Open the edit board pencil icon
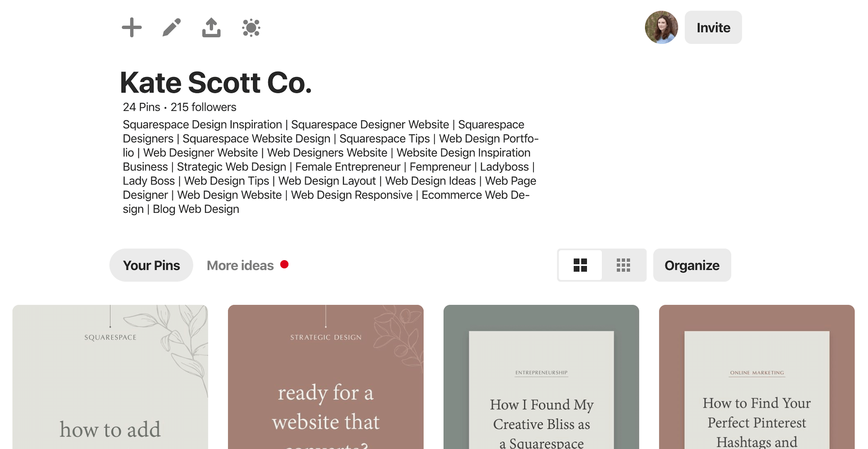Viewport: 868px width, 449px height. pyautogui.click(x=172, y=27)
